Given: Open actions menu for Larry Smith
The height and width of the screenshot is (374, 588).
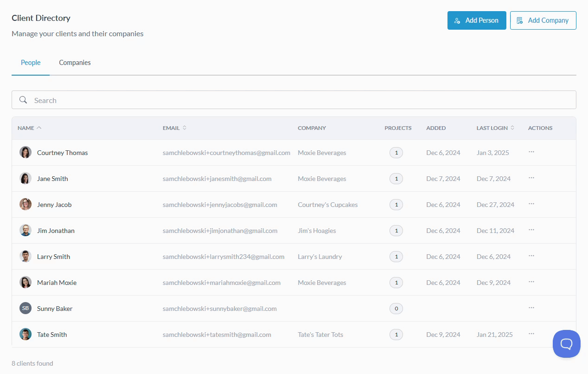Looking at the screenshot, I should (x=531, y=256).
